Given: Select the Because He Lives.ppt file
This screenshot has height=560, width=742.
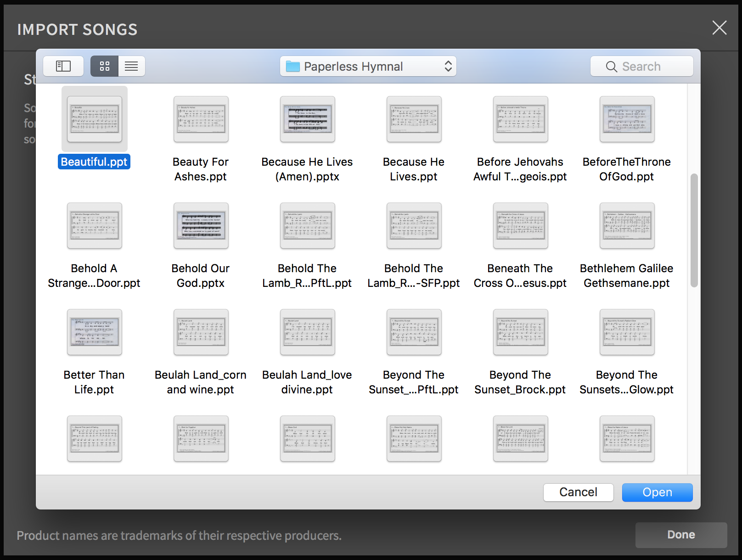Looking at the screenshot, I should [414, 119].
